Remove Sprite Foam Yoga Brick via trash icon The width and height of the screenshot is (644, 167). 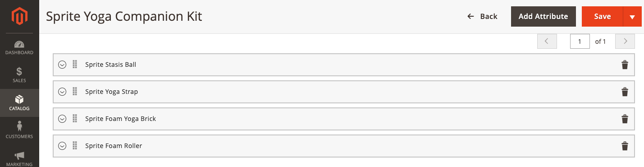click(x=625, y=119)
